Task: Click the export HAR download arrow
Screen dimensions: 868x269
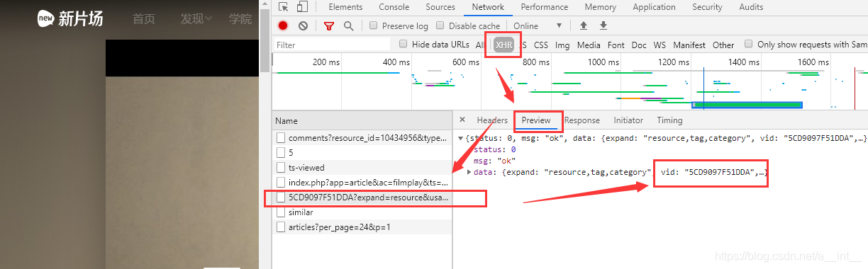Action: point(603,25)
